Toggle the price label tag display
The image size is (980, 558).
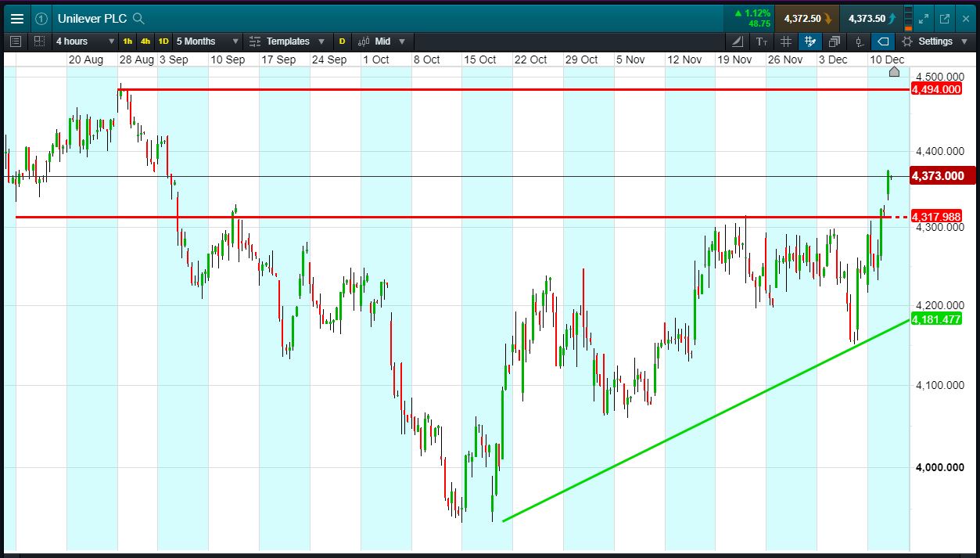point(883,41)
